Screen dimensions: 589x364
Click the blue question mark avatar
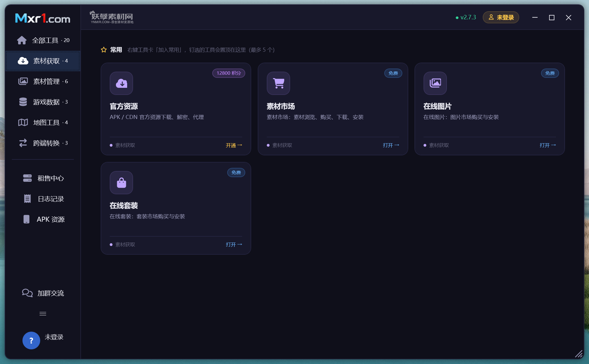[31, 340]
